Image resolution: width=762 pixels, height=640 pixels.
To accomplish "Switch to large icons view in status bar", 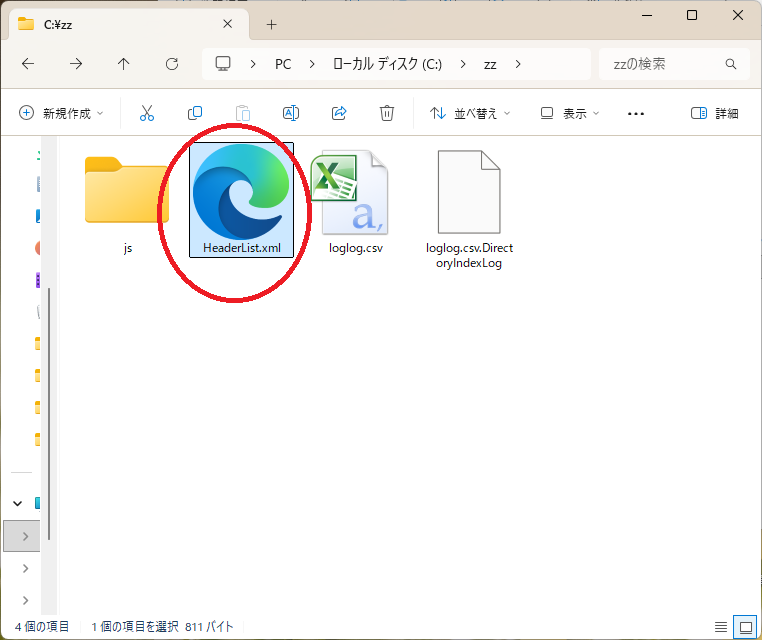I will (745, 627).
